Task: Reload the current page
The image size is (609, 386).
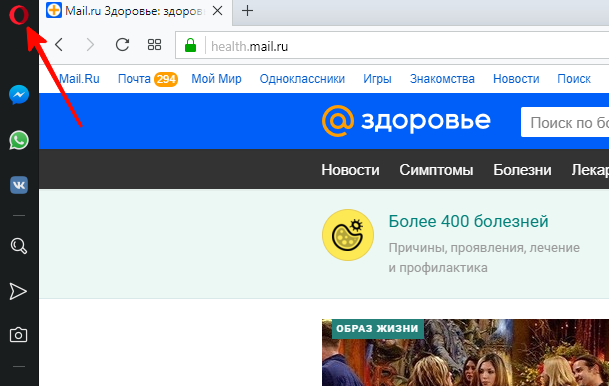Action: (122, 45)
